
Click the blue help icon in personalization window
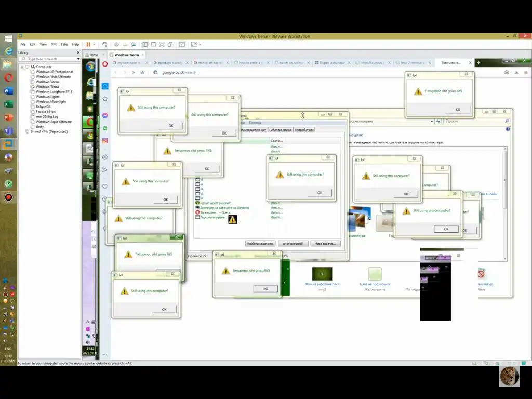tap(508, 129)
